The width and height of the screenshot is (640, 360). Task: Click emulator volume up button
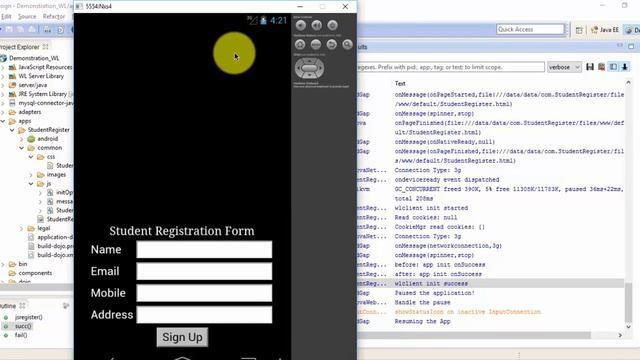pos(317,25)
